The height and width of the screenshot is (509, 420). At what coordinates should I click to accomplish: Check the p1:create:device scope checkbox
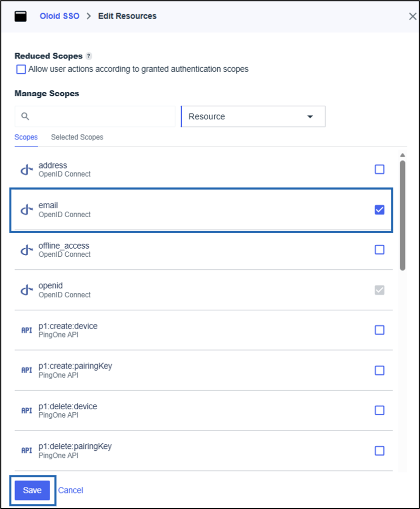click(379, 330)
